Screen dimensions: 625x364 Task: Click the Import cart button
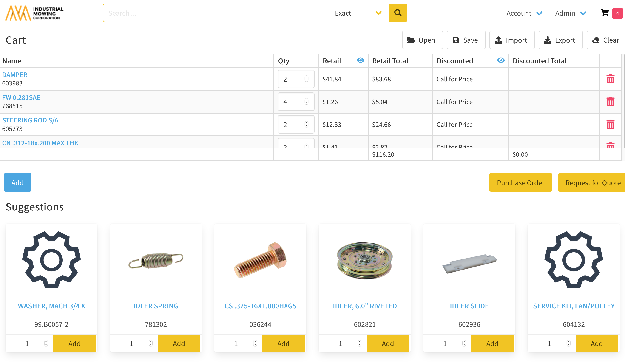(512, 40)
